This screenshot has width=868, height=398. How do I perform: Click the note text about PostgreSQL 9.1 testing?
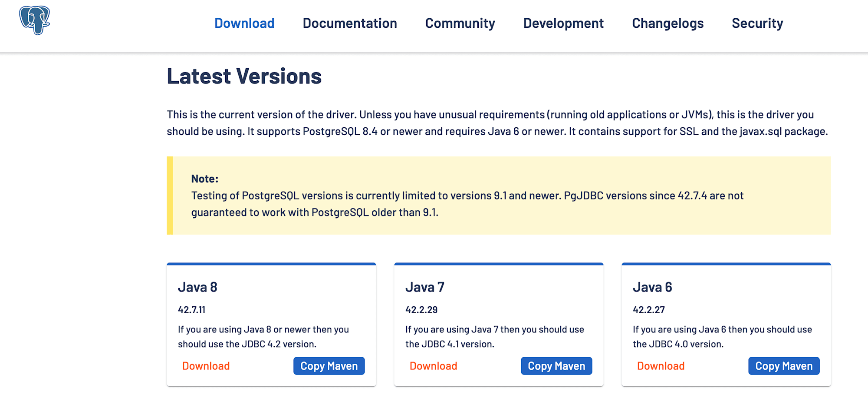467,204
